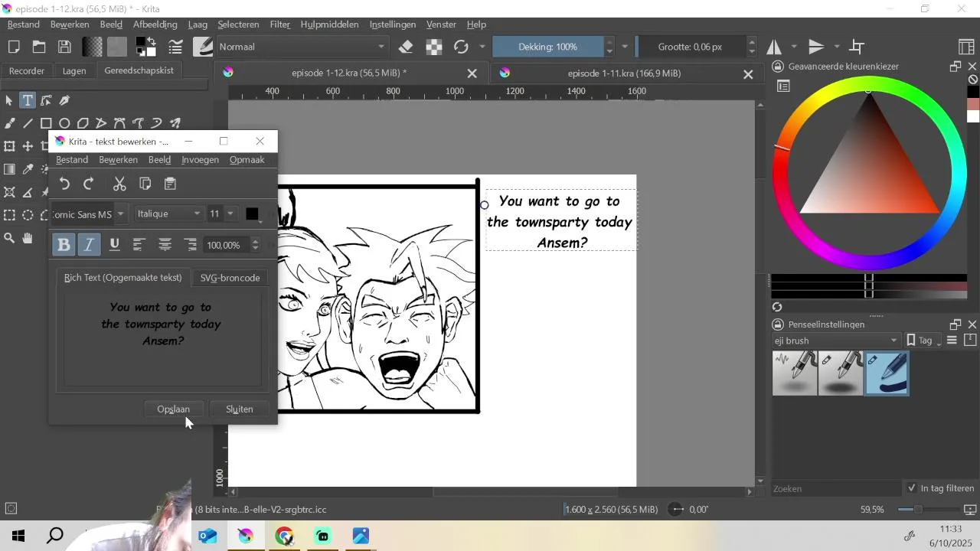Open horizontal mirror options arrow
The image size is (980, 551).
tap(794, 47)
